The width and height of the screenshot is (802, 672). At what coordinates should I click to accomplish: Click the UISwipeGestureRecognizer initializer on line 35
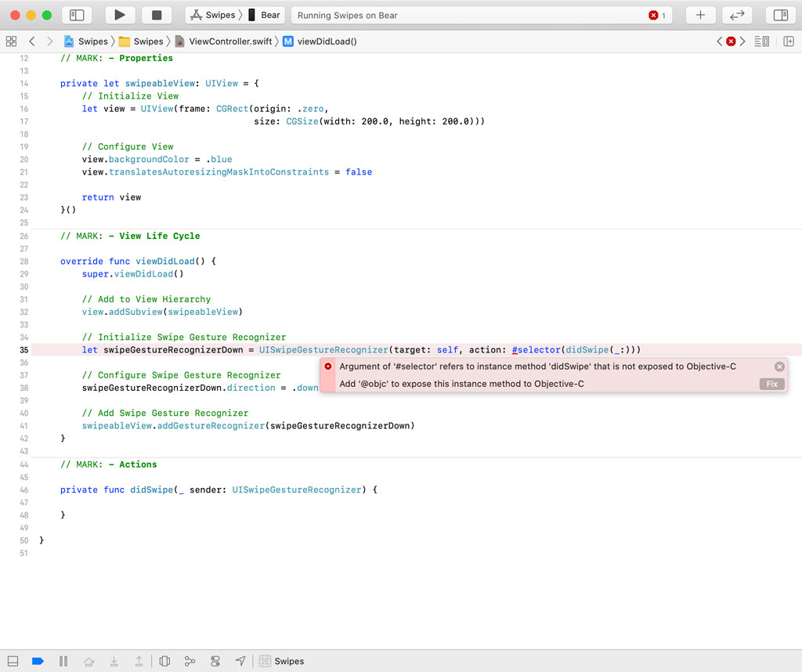point(323,350)
